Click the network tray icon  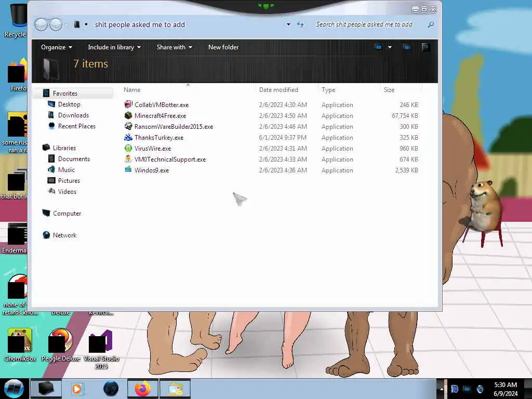point(467,389)
